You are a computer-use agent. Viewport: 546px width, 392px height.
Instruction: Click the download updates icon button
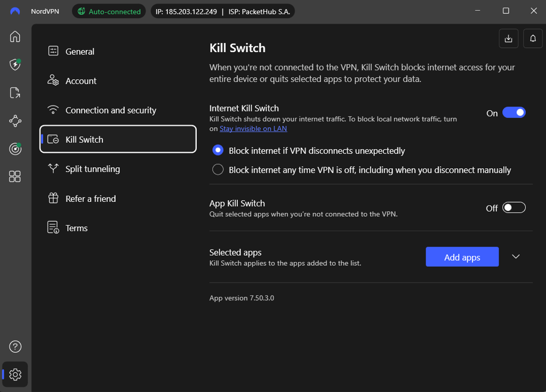click(x=508, y=38)
